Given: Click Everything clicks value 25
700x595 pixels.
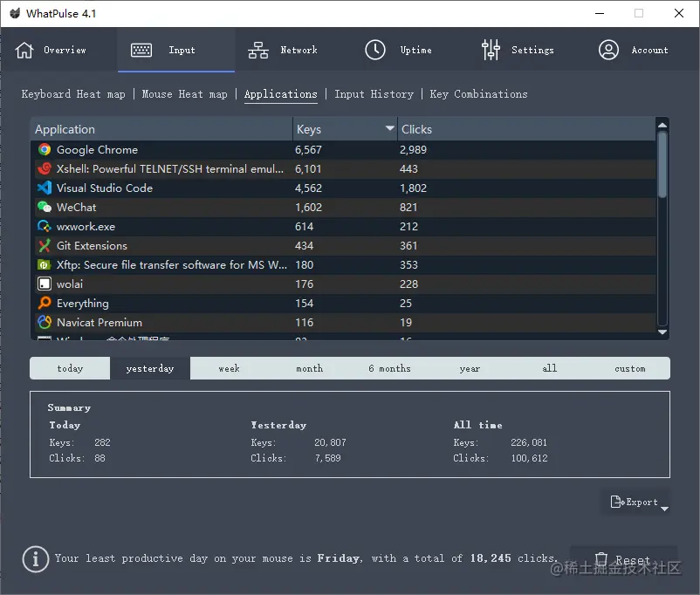Looking at the screenshot, I should tap(406, 303).
